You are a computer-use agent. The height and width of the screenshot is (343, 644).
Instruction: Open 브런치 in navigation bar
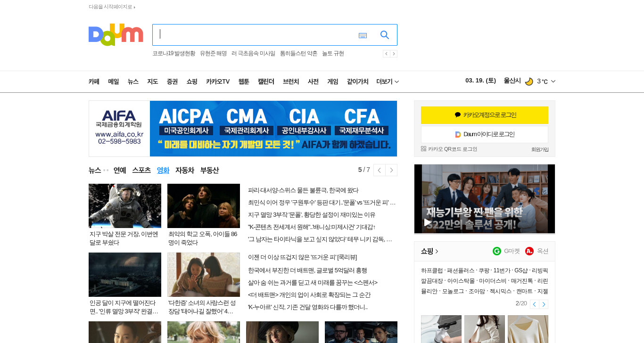[291, 82]
